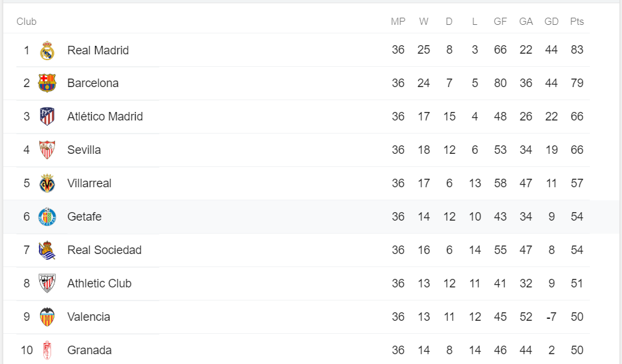This screenshot has width=622, height=364.
Task: Click the Sevilla club badge
Action: coord(47,150)
